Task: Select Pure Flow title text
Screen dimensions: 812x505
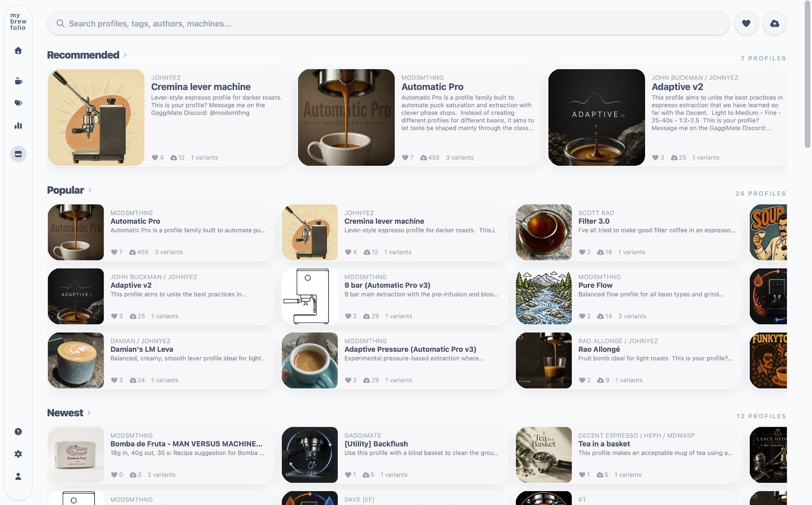Action: point(595,285)
